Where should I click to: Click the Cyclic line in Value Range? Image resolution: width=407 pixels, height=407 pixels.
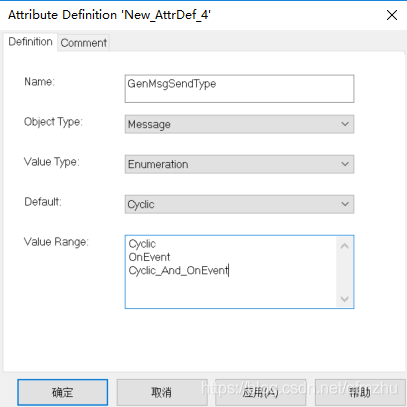pos(142,244)
